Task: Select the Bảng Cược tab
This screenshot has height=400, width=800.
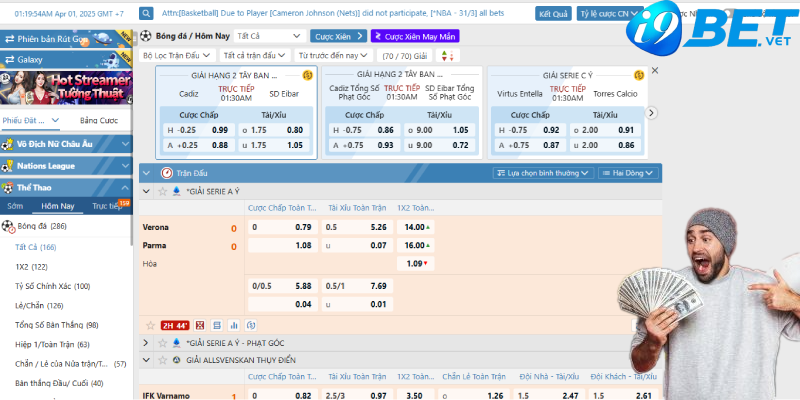Action: 97,120
